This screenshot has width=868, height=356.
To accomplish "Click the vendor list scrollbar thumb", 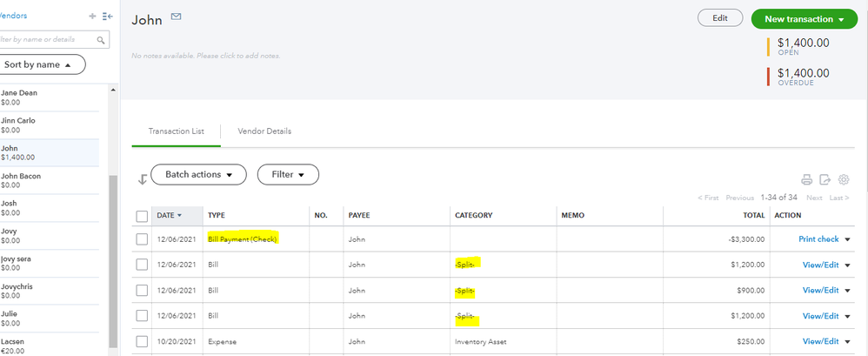I will point(113,260).
